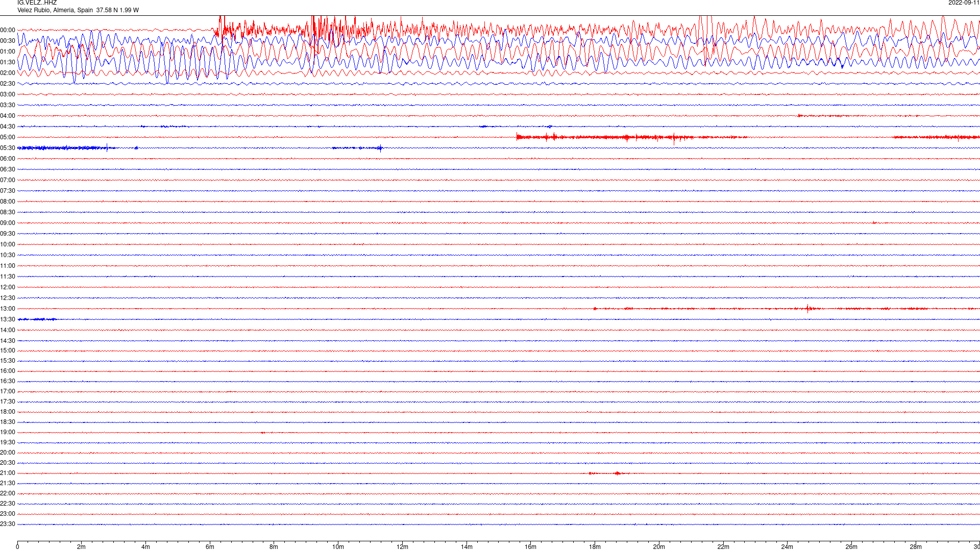The width and height of the screenshot is (980, 551).
Task: Select the 01:00 time row label
Action: pos(8,52)
